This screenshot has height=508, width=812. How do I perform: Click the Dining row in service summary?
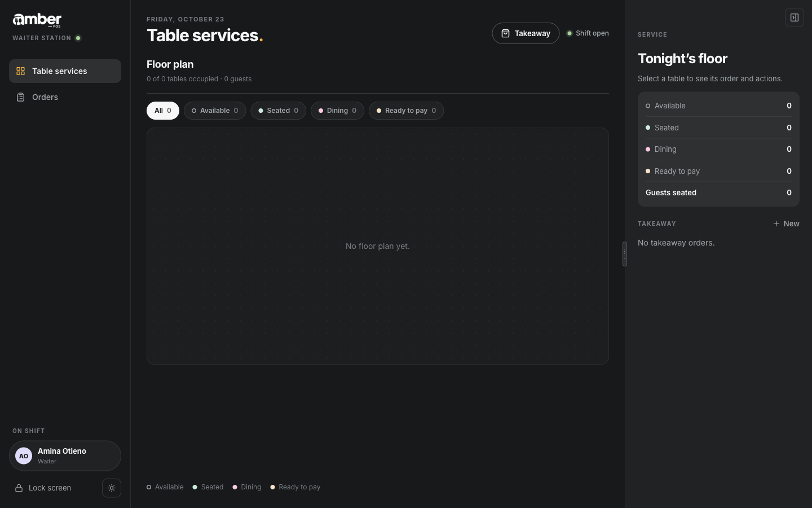point(718,149)
